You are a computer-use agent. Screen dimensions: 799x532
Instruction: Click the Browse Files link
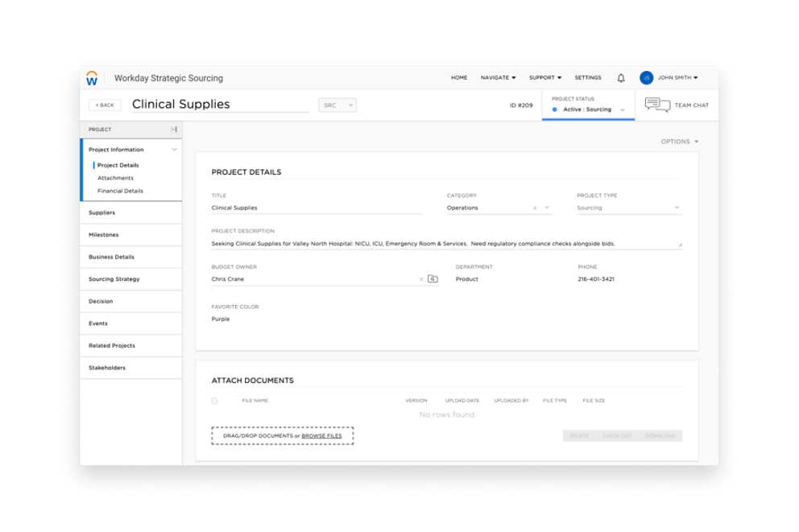[322, 435]
